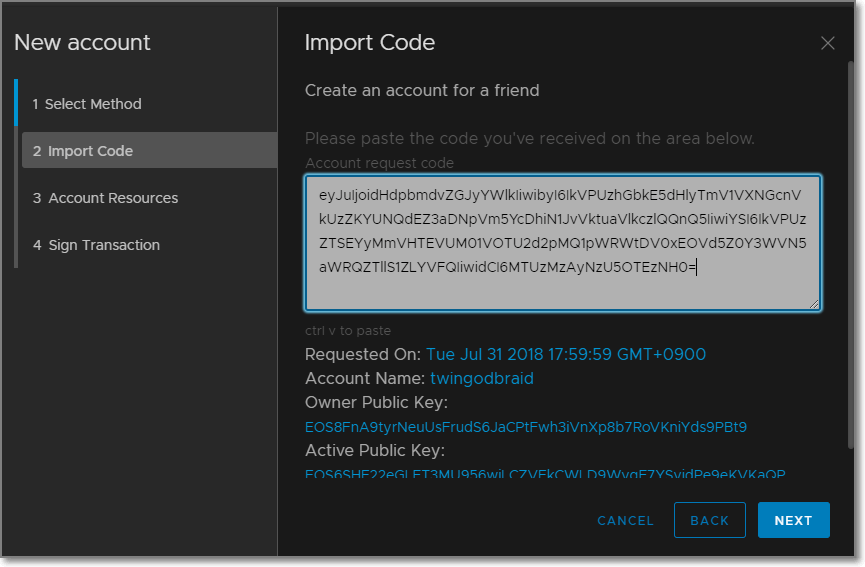Image resolution: width=865 pixels, height=567 pixels.
Task: Click 'Create an account for a friend' text
Action: (x=422, y=91)
